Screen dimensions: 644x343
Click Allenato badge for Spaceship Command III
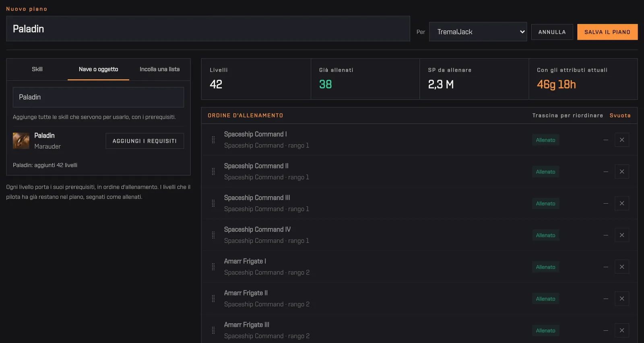click(545, 203)
